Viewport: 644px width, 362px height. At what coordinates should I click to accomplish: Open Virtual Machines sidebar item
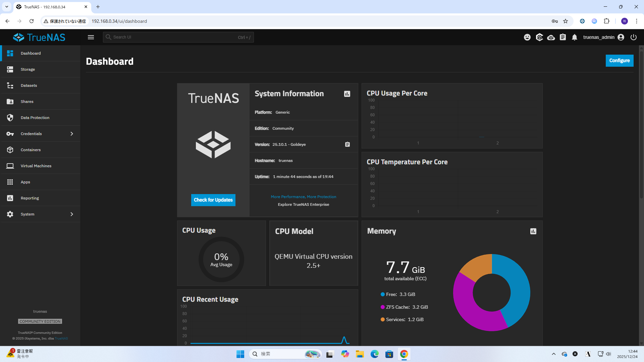(36, 166)
